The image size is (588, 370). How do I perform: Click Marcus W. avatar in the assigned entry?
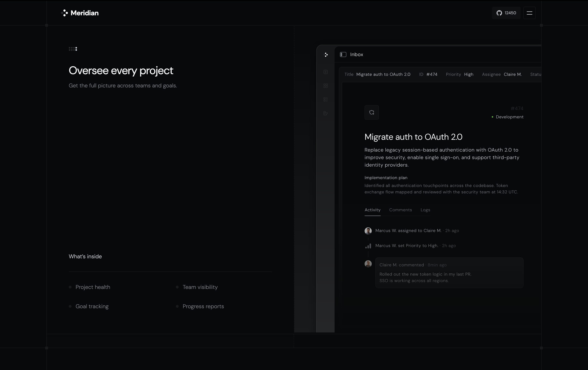coord(368,231)
